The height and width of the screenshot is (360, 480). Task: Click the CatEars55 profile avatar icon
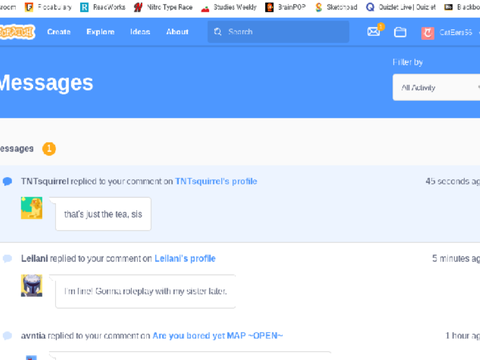tap(428, 33)
